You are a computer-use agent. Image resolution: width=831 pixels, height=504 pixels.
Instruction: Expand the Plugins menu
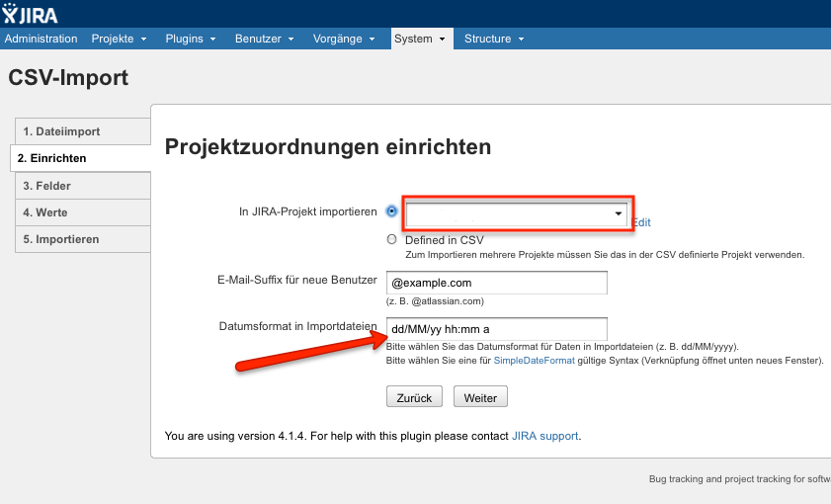191,39
